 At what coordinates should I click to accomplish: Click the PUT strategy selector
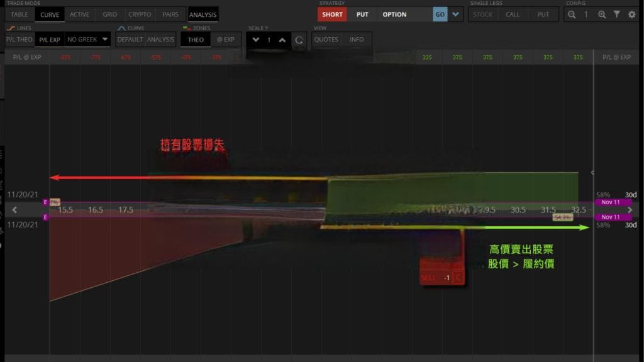click(362, 14)
